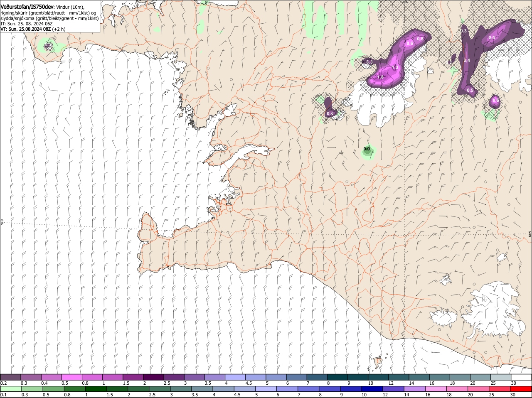Pick the 4 mm lavender snow legend swatch

click(234, 377)
